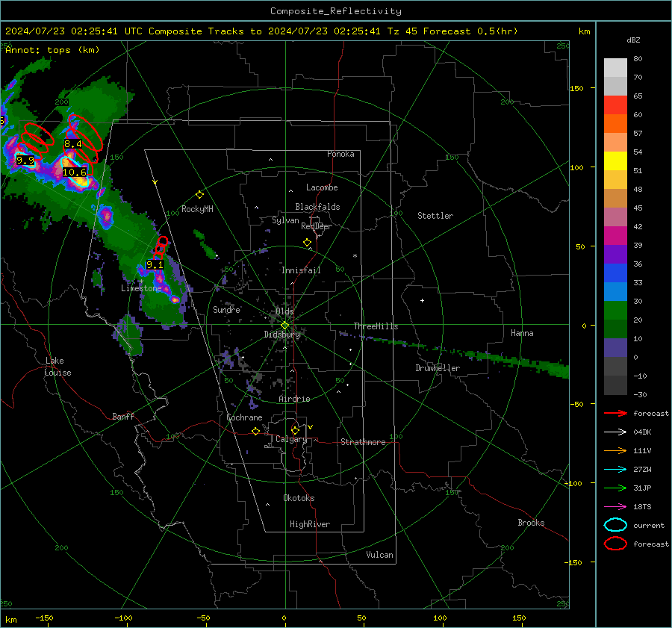Click the yellow diamond marker near RedDeer
The image size is (672, 628).
[308, 243]
